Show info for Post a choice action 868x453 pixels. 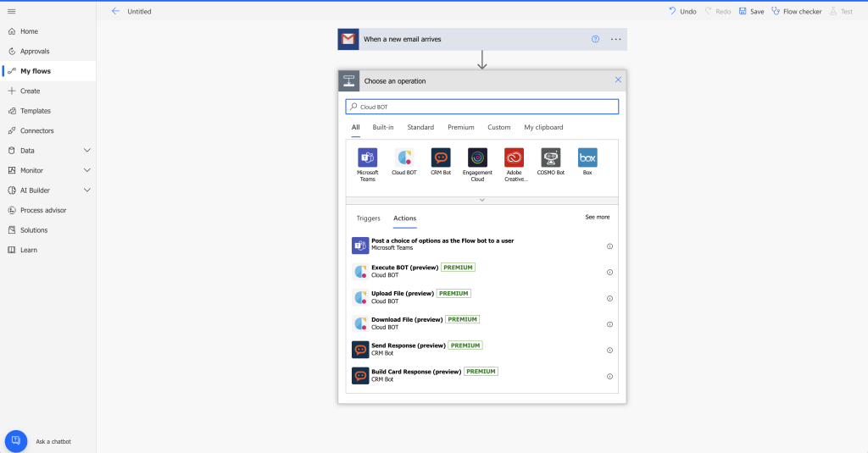(609, 246)
